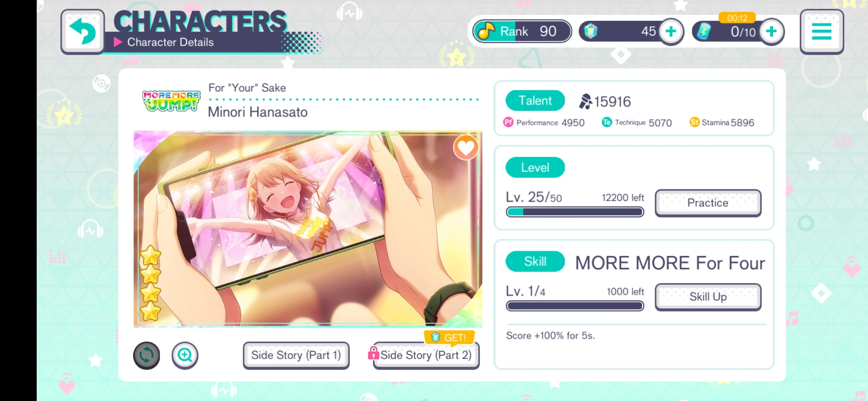Zoom into card with magnifier icon

tap(185, 355)
